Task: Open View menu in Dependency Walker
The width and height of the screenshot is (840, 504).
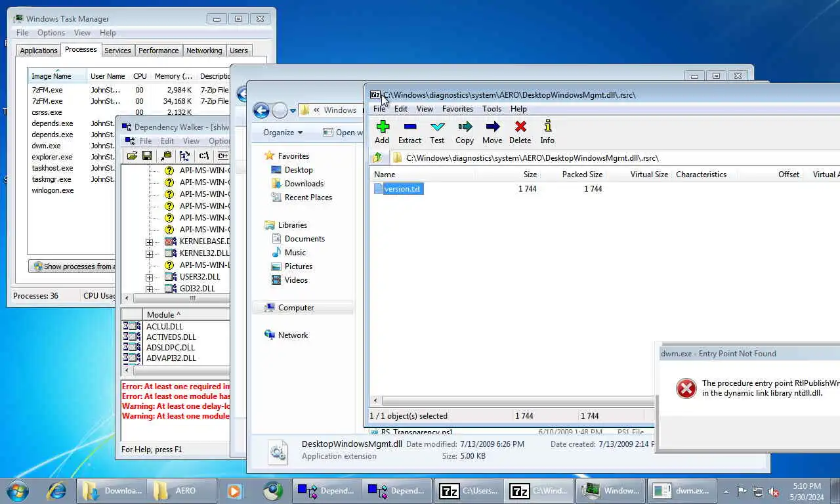Action: coord(191,141)
